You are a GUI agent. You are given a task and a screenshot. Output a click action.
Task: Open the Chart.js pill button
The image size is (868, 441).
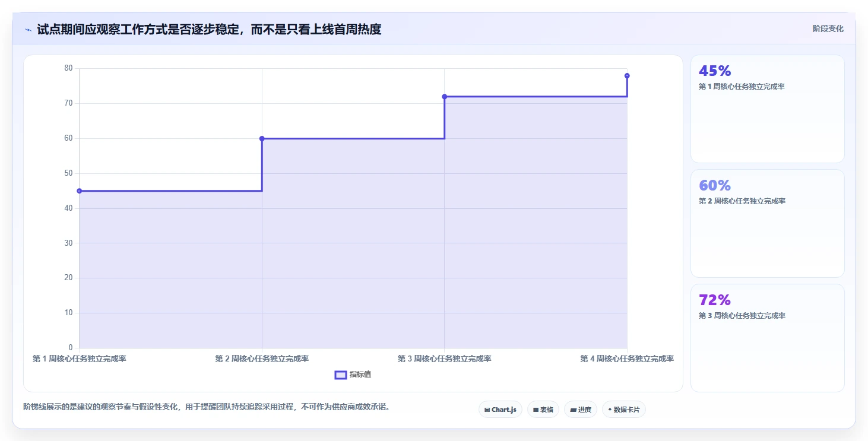click(500, 410)
